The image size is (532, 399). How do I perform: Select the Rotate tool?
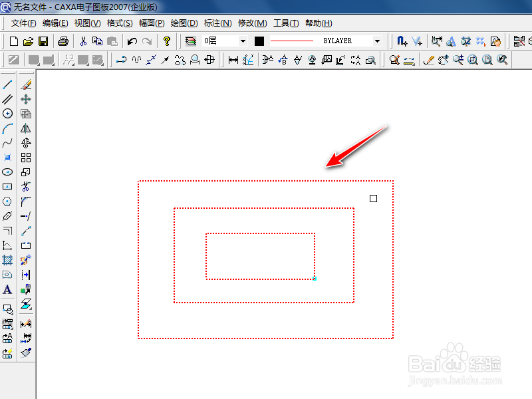click(x=26, y=143)
